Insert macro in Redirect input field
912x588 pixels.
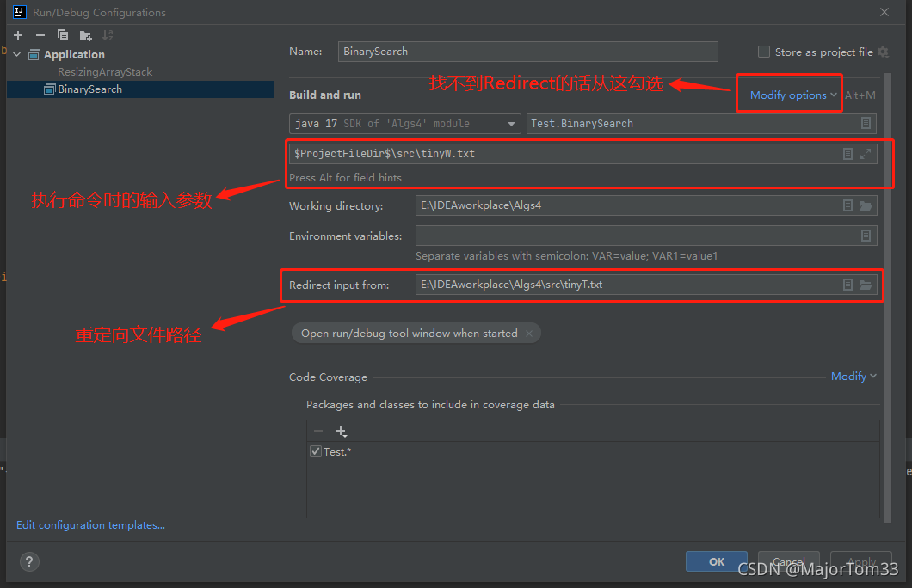pos(847,285)
